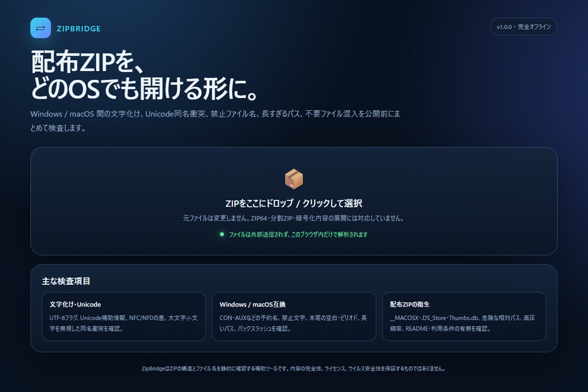Click the UTF-8フラグ description text

point(124,323)
